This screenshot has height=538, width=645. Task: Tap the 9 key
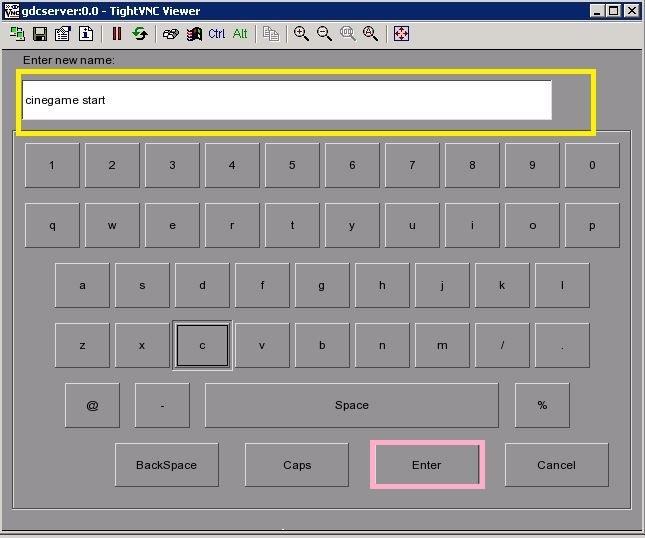532,165
